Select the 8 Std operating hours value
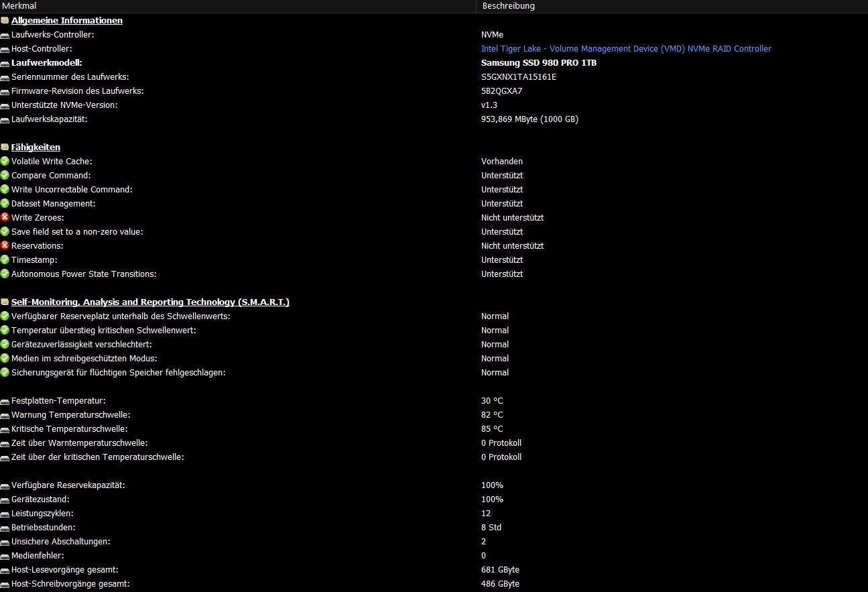The width and height of the screenshot is (868, 592). coord(491,528)
